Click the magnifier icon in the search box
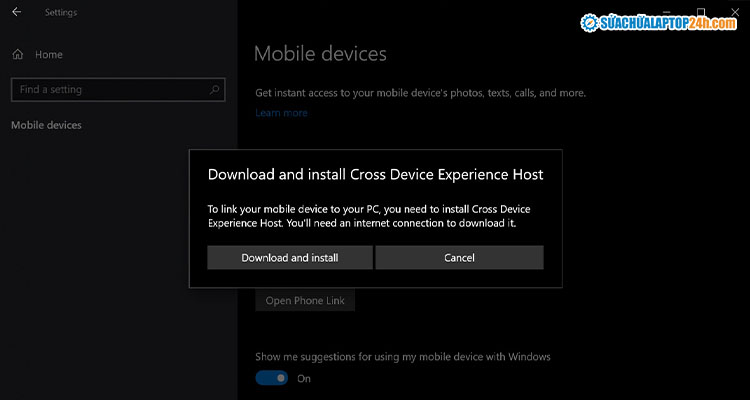The height and width of the screenshot is (400, 750). coord(215,90)
